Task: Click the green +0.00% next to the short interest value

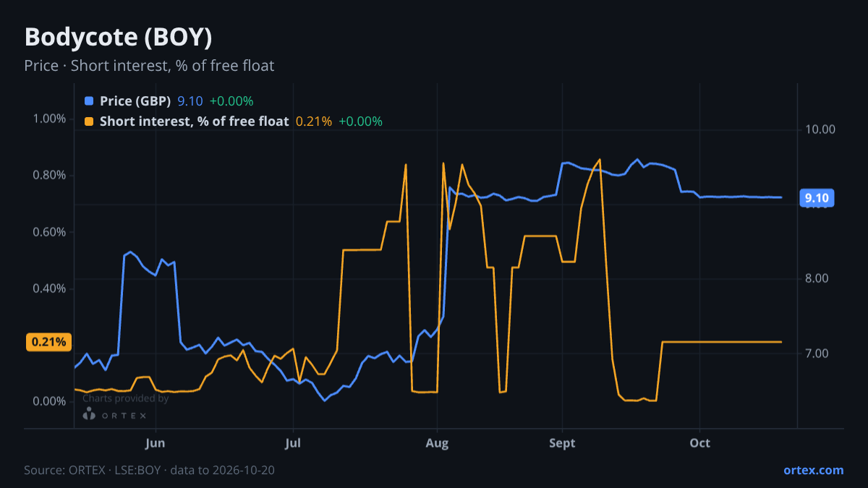Action: (360, 121)
